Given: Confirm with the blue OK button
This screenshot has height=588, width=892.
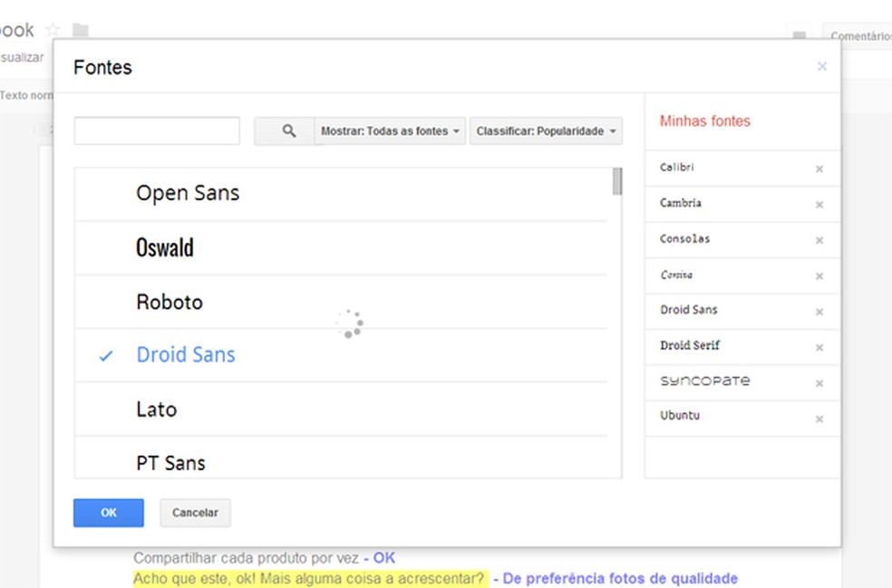Looking at the screenshot, I should coord(109,513).
